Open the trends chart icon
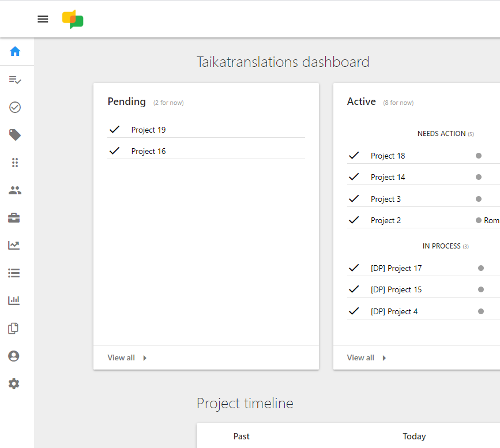 14,245
